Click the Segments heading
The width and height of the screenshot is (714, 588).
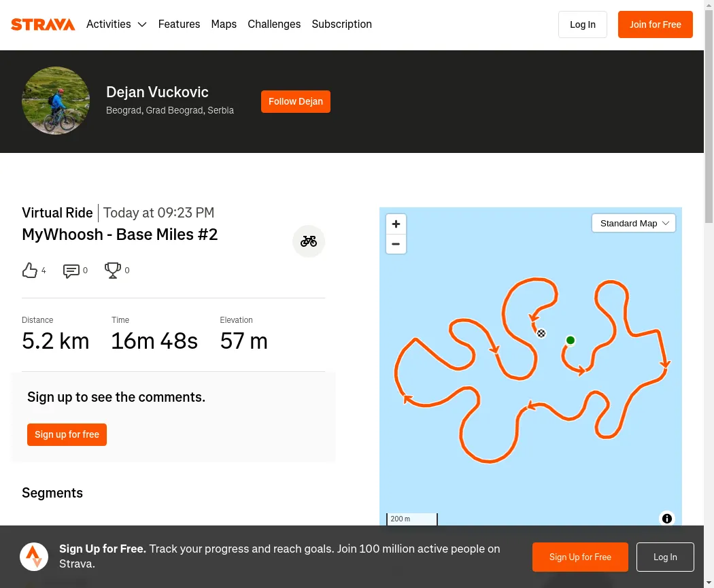52,493
